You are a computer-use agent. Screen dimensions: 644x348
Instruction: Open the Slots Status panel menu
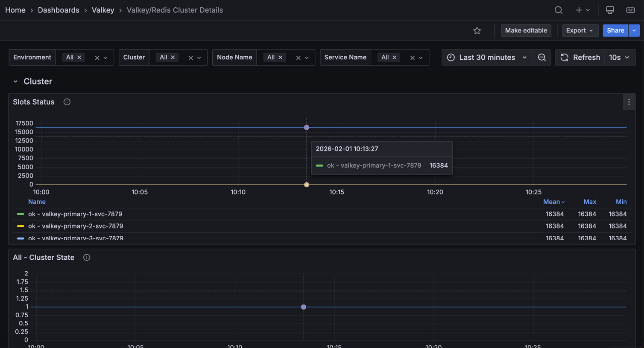(629, 101)
